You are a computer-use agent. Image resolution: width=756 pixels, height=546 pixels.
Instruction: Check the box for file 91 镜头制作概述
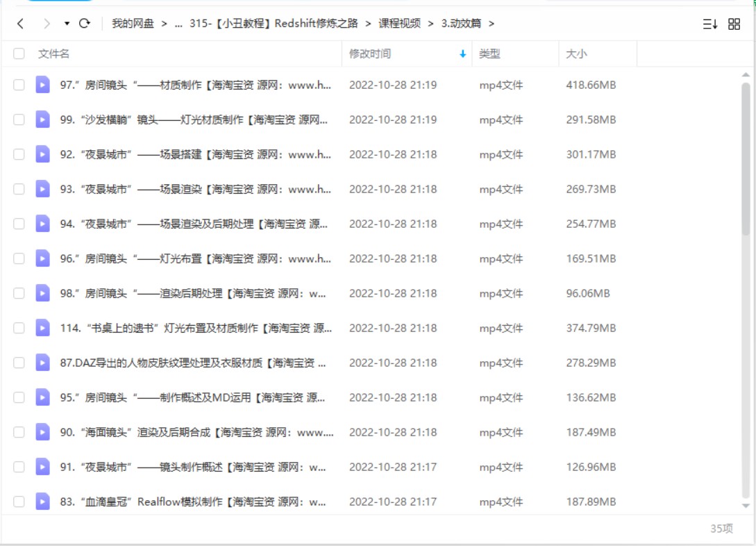[19, 467]
